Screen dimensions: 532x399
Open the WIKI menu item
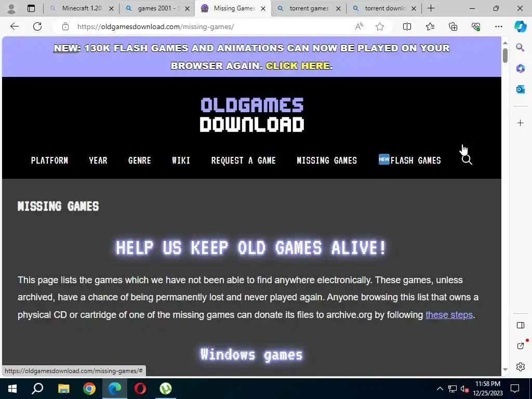(x=181, y=160)
